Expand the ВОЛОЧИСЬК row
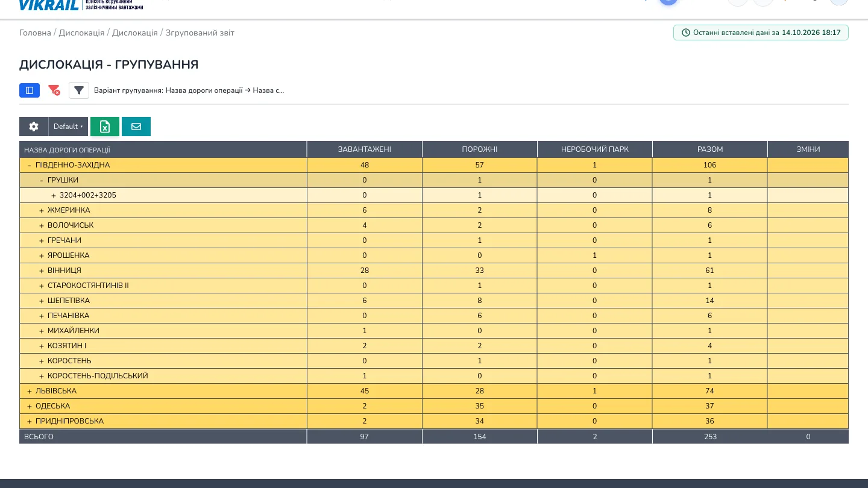Screen dimensions: 868x488 [x=42, y=225]
